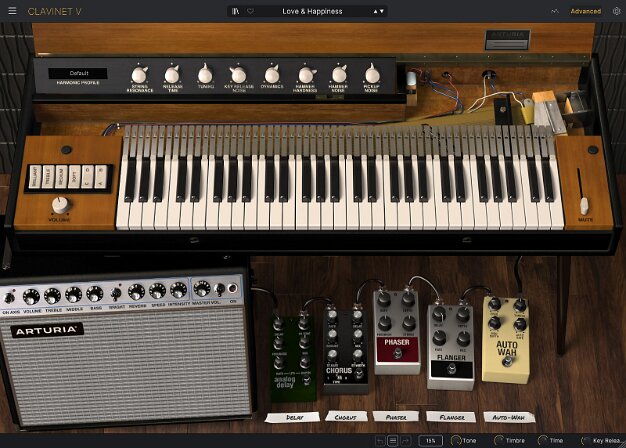
Task: Click the Timbre macro knob
Action: coord(501,440)
